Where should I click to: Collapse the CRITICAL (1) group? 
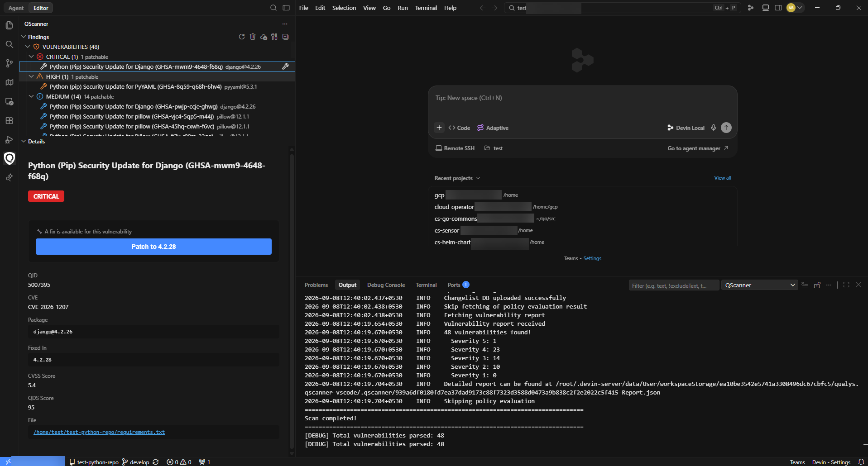tap(31, 57)
